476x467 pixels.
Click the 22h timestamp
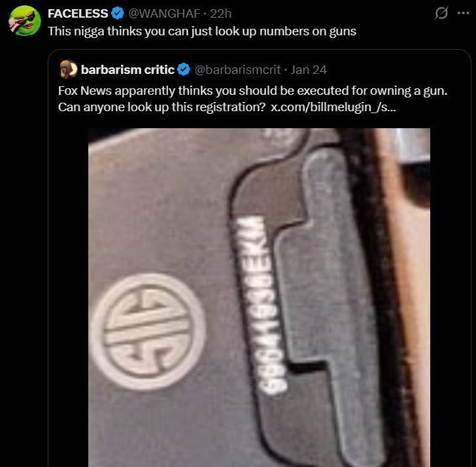pyautogui.click(x=221, y=13)
